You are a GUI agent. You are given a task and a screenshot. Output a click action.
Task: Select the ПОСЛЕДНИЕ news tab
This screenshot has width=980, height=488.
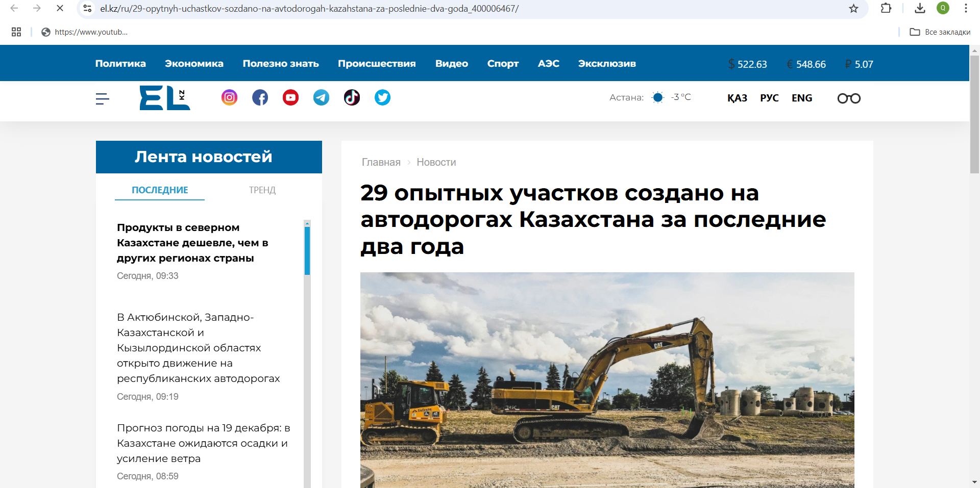pos(160,190)
